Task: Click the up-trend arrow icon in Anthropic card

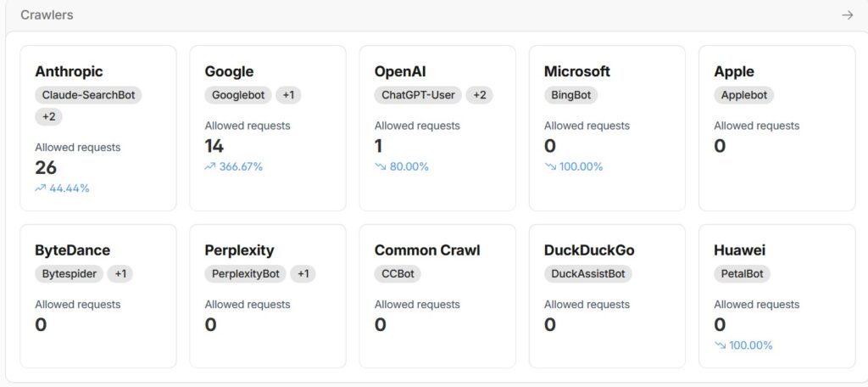Action: click(x=41, y=188)
